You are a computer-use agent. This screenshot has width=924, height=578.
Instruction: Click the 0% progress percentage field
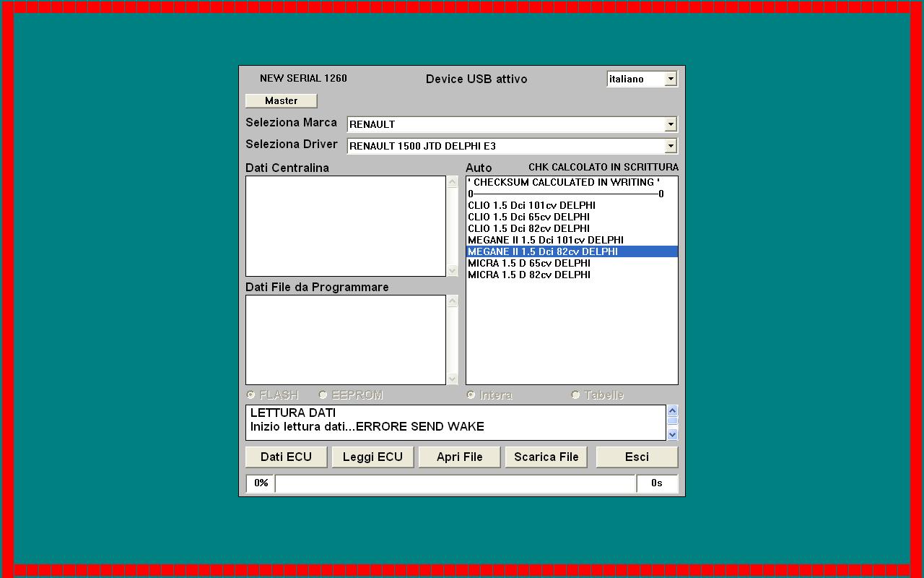point(261,483)
